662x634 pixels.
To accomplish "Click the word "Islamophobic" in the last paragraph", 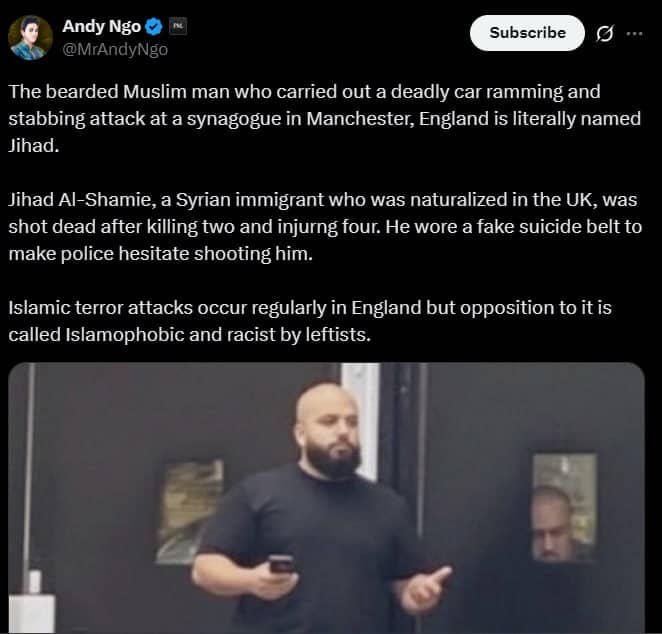I will pos(125,335).
